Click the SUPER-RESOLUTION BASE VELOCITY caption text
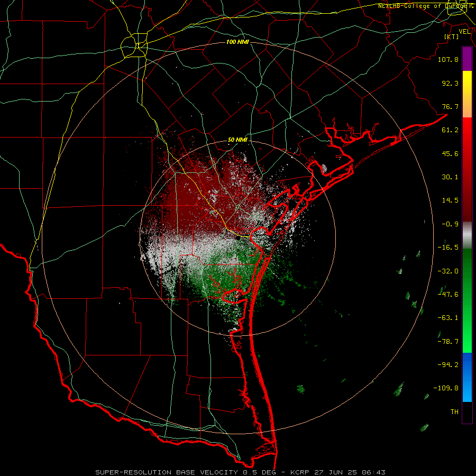The image size is (476, 476). point(167,472)
